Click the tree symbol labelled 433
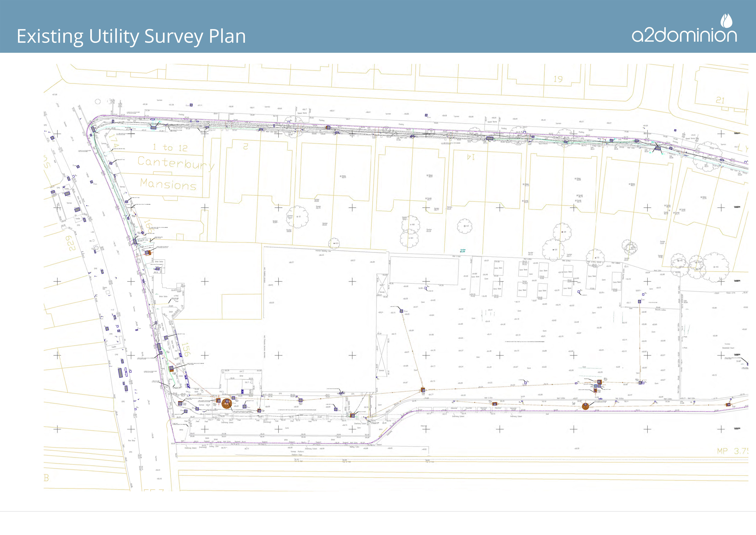This screenshot has height=535, width=756. (x=334, y=243)
